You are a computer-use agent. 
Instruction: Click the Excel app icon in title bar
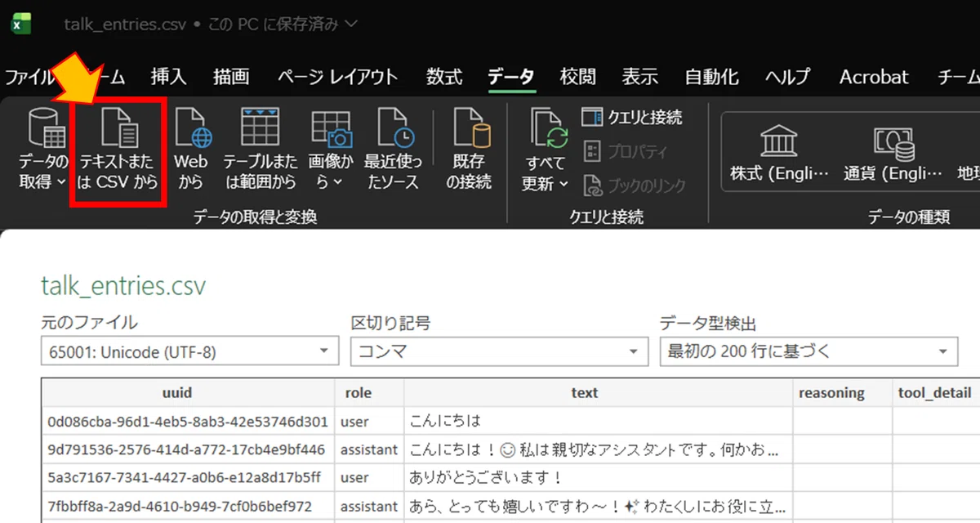click(x=20, y=24)
